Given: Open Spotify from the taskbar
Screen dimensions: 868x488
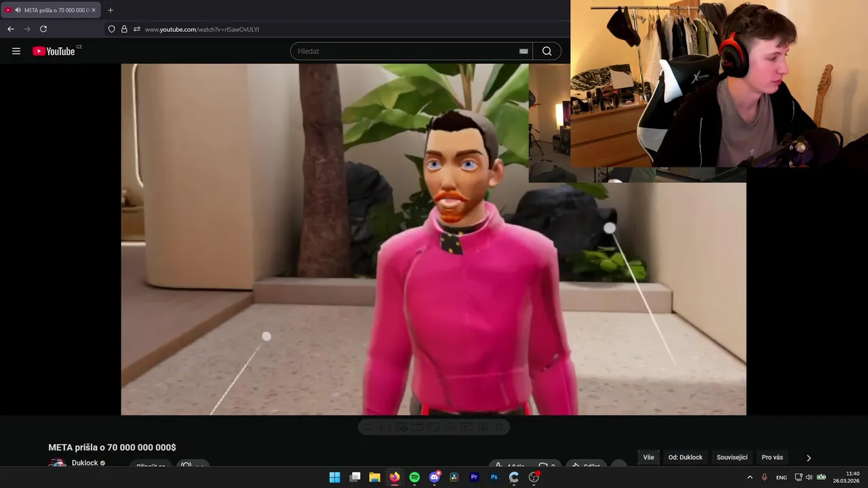Looking at the screenshot, I should 414,477.
